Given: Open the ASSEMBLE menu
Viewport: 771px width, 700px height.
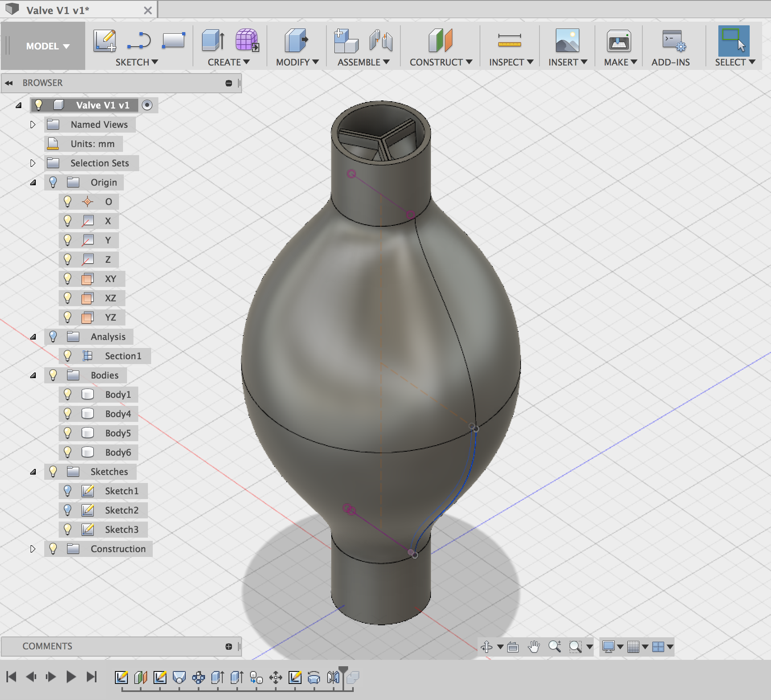Looking at the screenshot, I should (x=363, y=62).
